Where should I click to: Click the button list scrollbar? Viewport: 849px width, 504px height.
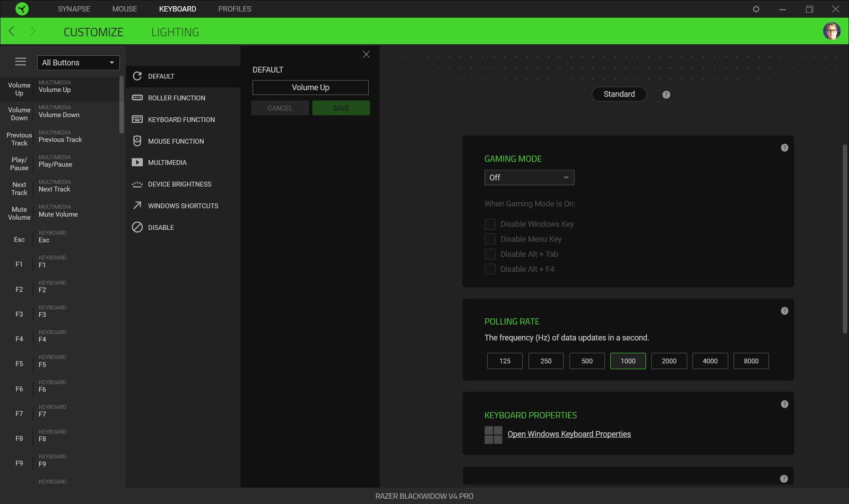pos(122,105)
